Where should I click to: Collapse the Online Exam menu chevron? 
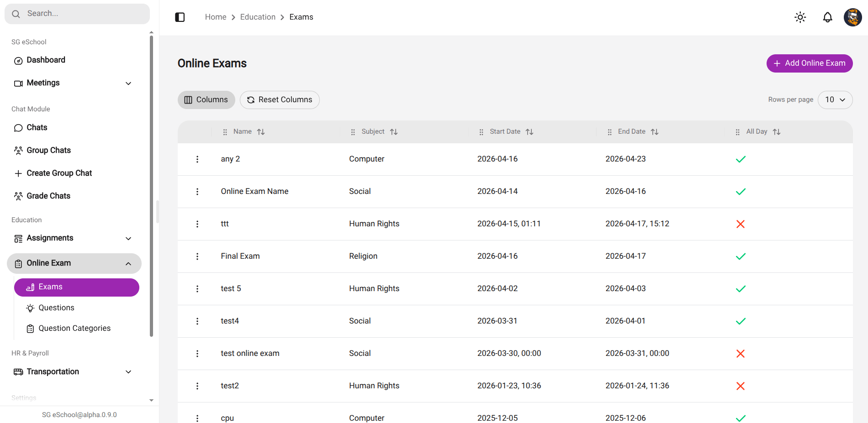click(x=128, y=264)
